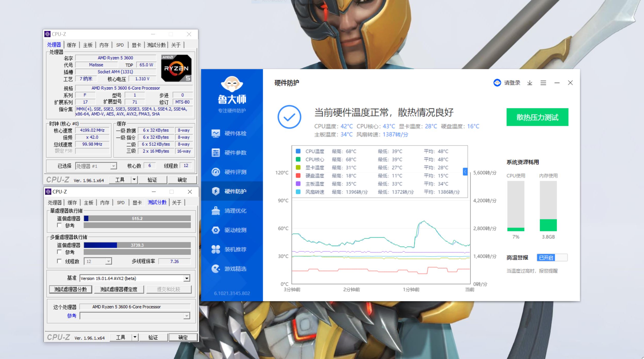Click 工具 button in top CPU-Z
The height and width of the screenshot is (359, 644).
point(120,180)
